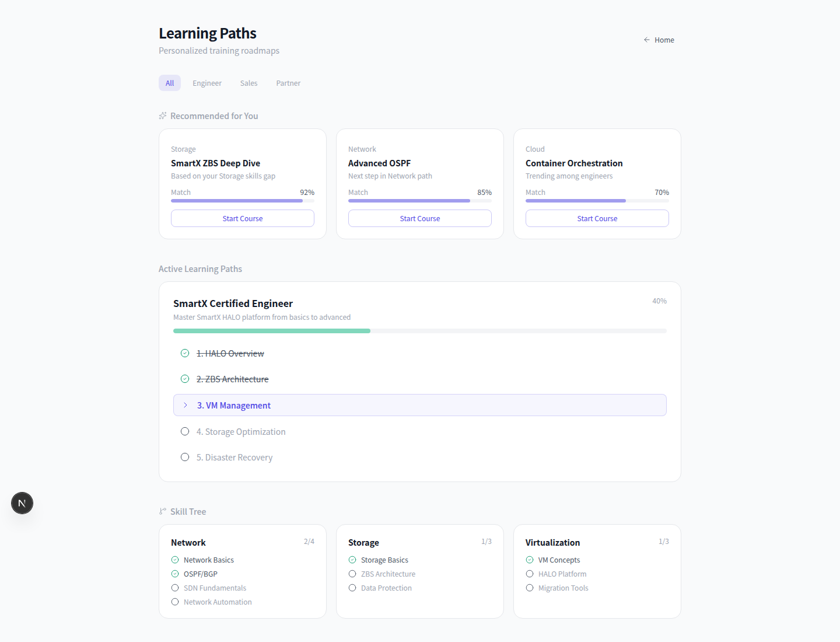Viewport: 840px width, 642px height.
Task: Open the Next.js dev tools badge
Action: pyautogui.click(x=22, y=503)
